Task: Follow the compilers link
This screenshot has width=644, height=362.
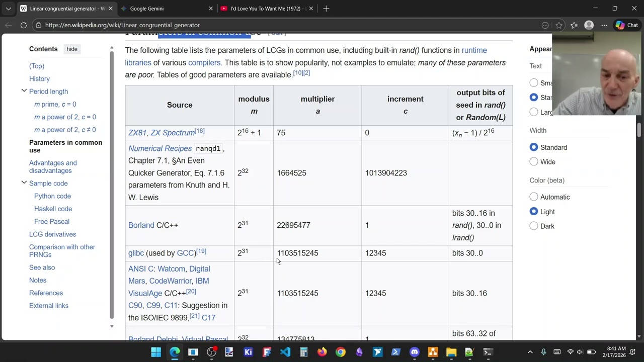Action: tap(204, 63)
